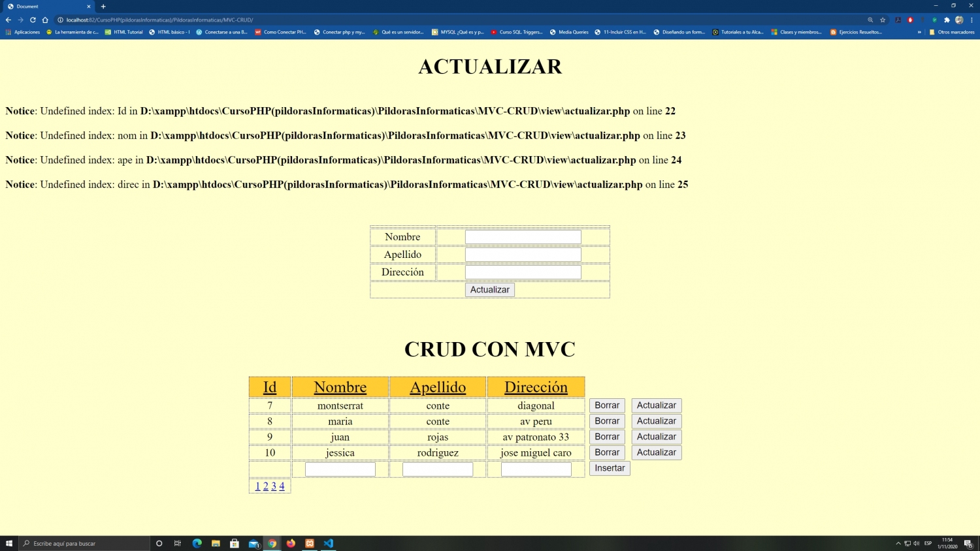Launch Microsoft Edge from the taskbar

click(197, 543)
